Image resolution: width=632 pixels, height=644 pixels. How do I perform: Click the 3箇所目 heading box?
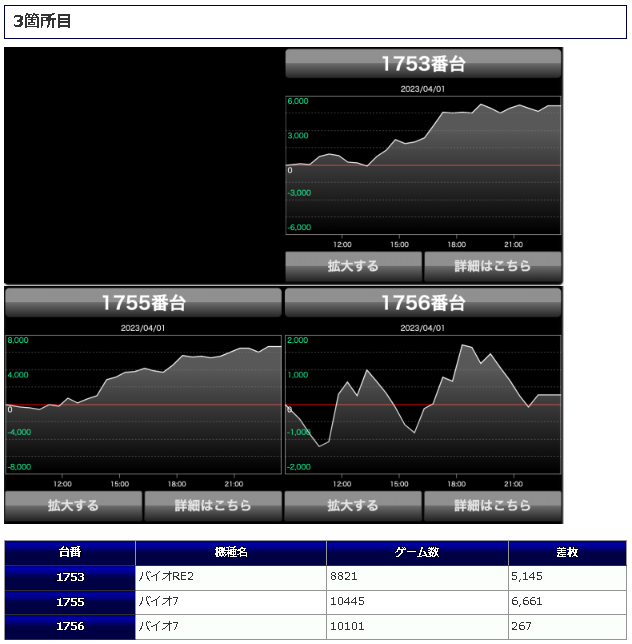click(315, 22)
